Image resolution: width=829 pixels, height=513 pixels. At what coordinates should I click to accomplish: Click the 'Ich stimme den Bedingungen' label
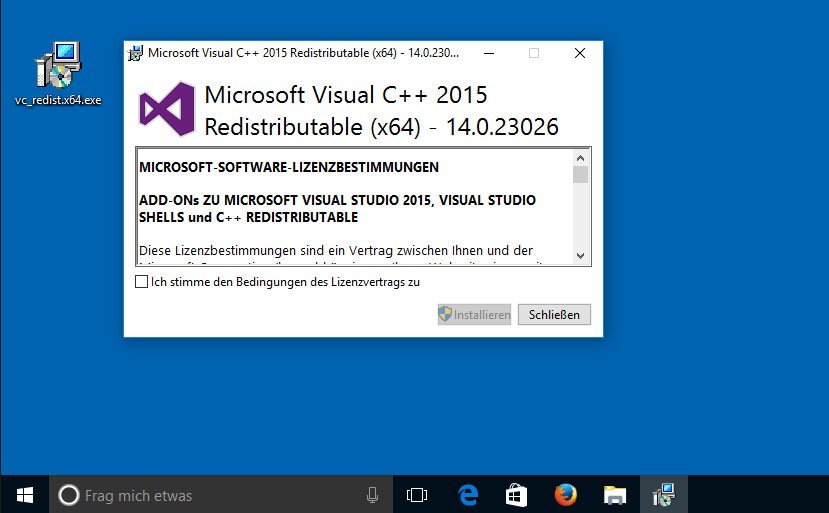(x=284, y=282)
